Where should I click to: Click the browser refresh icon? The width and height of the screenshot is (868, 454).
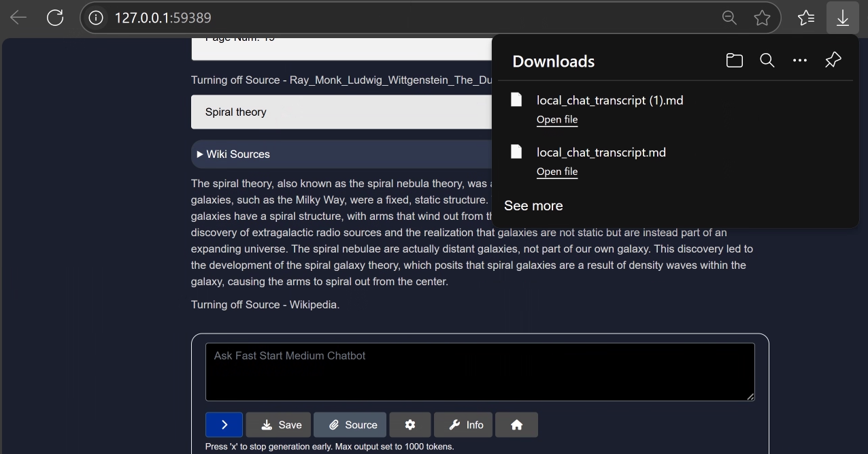pos(55,18)
